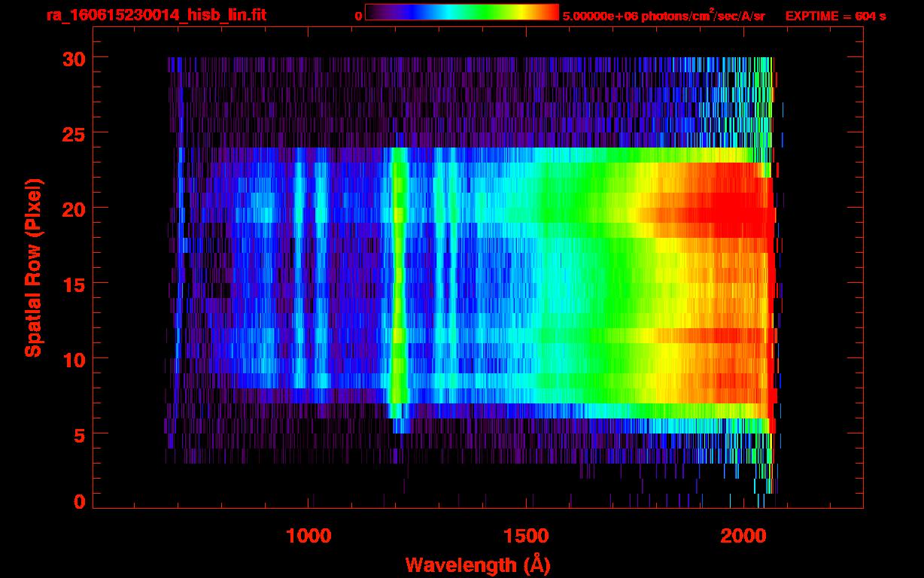Click the filename title ra_160615230014_hisb_lin.fit

(156, 15)
